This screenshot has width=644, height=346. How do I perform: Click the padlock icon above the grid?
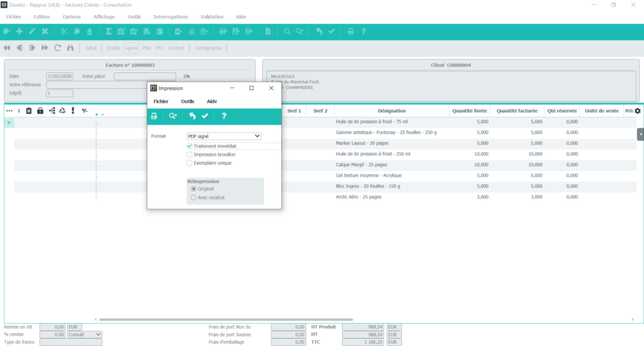tap(40, 111)
